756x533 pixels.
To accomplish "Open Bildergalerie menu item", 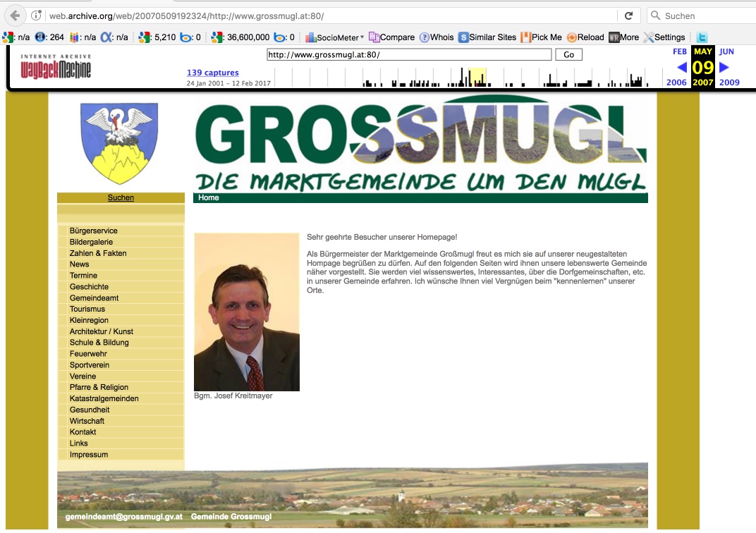I will 91,242.
